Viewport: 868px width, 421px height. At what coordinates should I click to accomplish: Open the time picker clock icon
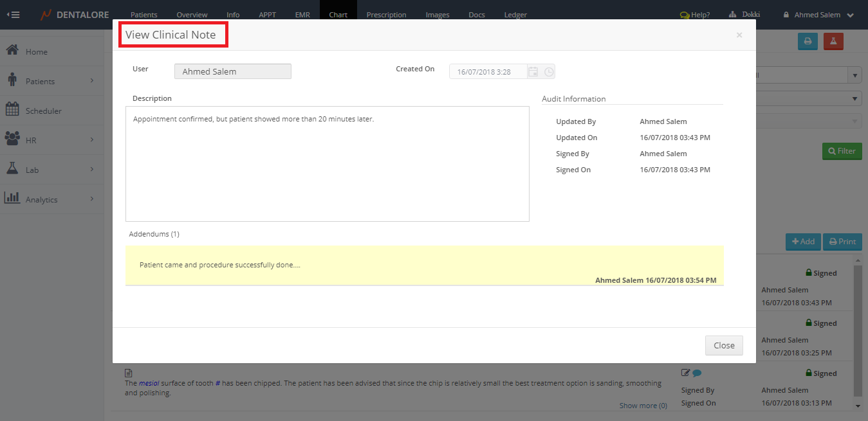(549, 71)
